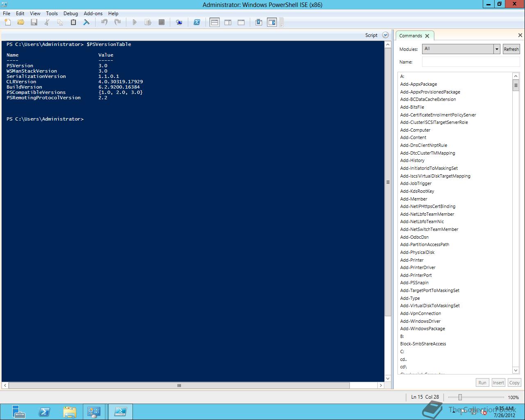Screen dimensions: 525x420
Task: Select Add-Computer command
Action: pos(415,130)
